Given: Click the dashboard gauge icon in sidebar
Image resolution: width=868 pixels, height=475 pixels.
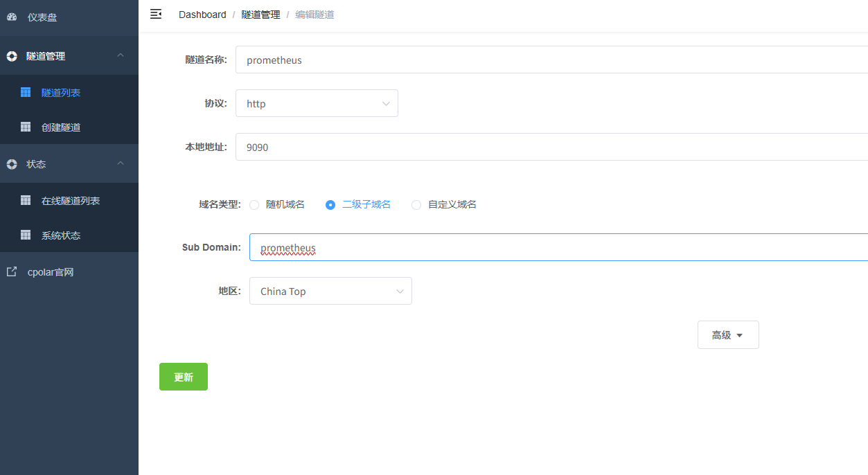Looking at the screenshot, I should [x=12, y=17].
